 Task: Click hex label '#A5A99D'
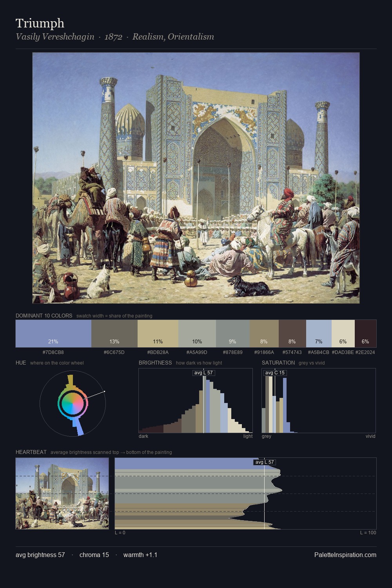tap(197, 352)
